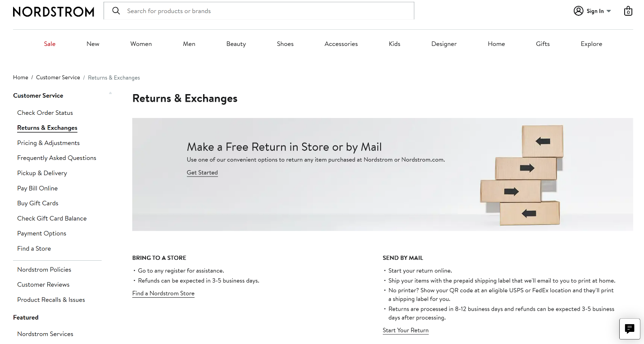Viewport: 644px width, 344px height.
Task: Click the Nordstrom logo
Action: (53, 11)
